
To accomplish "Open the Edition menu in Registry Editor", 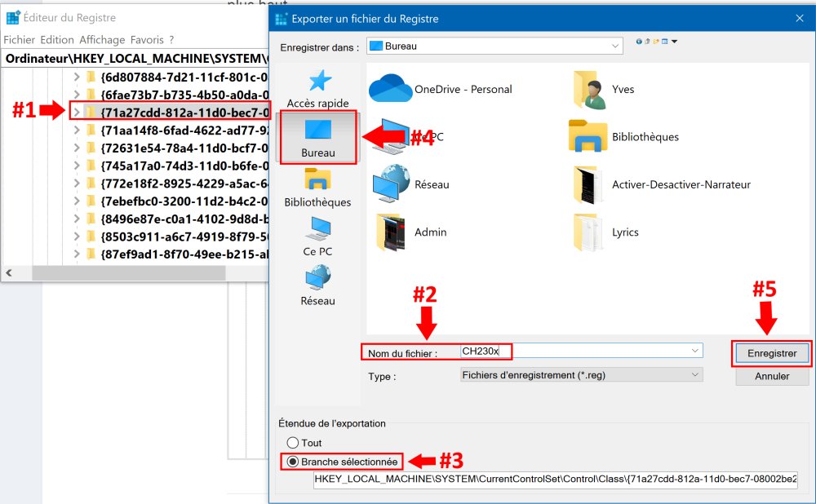I will (57, 40).
